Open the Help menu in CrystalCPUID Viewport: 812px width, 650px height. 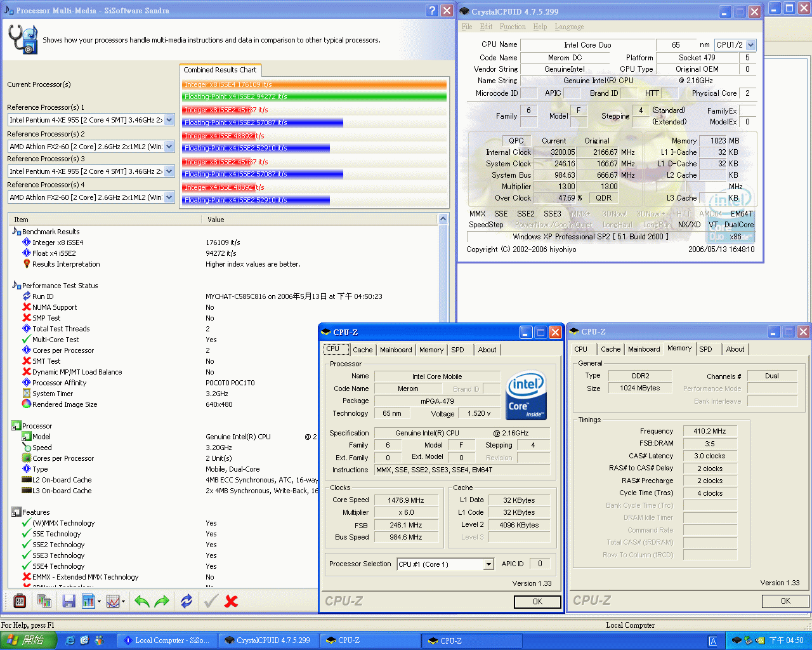[x=540, y=27]
